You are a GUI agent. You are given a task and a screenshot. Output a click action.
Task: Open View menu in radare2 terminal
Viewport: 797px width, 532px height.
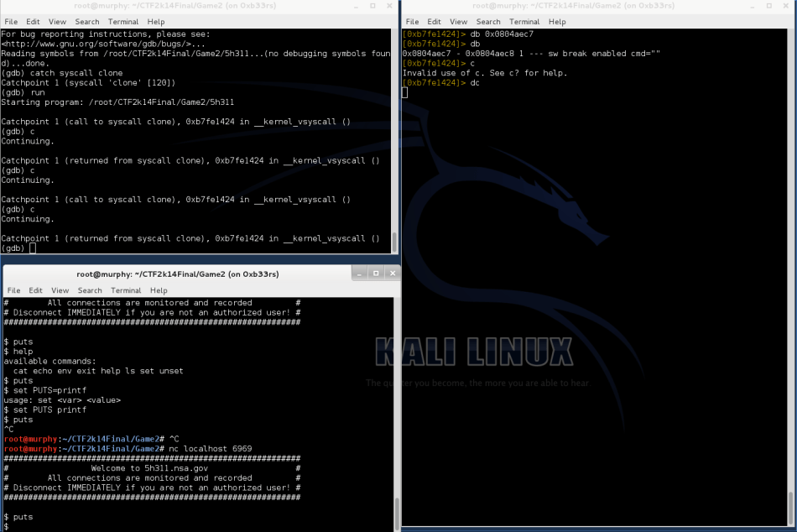point(458,22)
